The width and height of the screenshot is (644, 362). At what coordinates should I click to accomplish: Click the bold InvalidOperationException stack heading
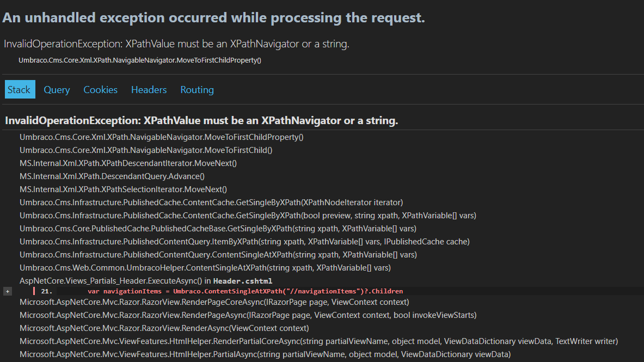(x=201, y=120)
